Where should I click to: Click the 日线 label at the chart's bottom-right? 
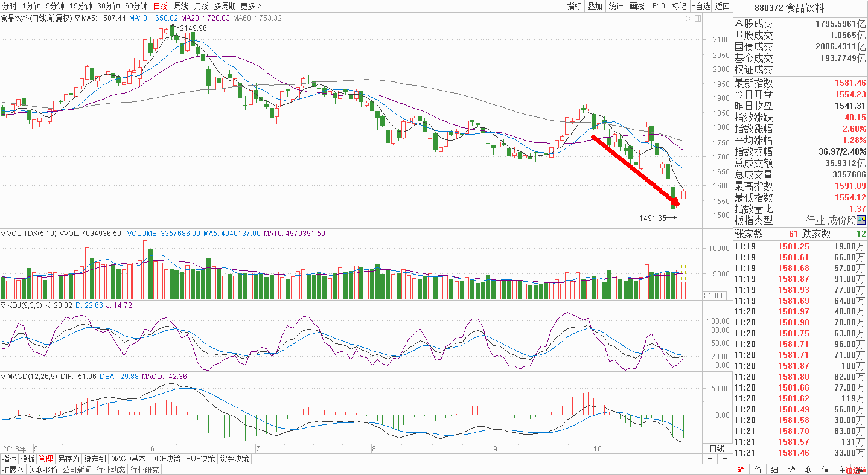[x=717, y=448]
